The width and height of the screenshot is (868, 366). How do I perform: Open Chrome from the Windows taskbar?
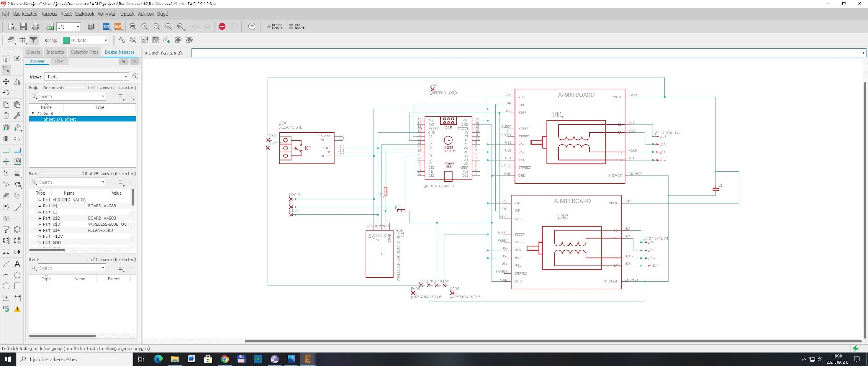point(225,359)
